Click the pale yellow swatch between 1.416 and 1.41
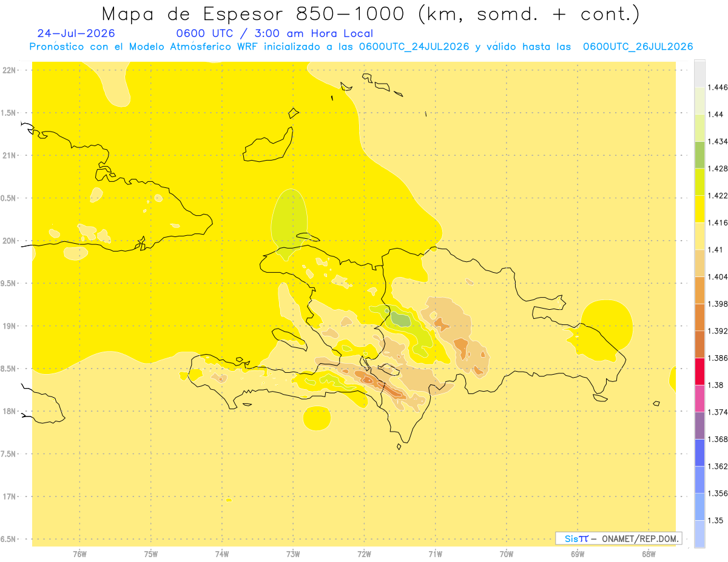Viewport: 728px width, 562px height. click(x=699, y=236)
